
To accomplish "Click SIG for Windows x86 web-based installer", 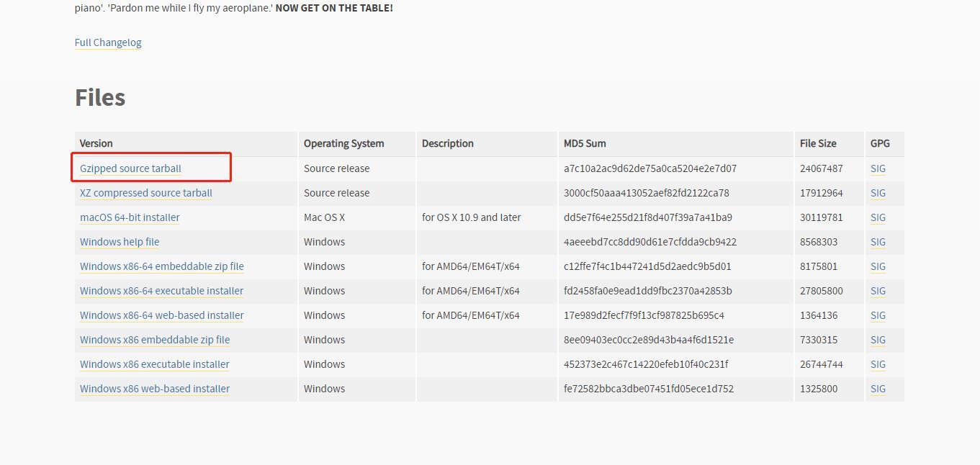I will coord(878,389).
